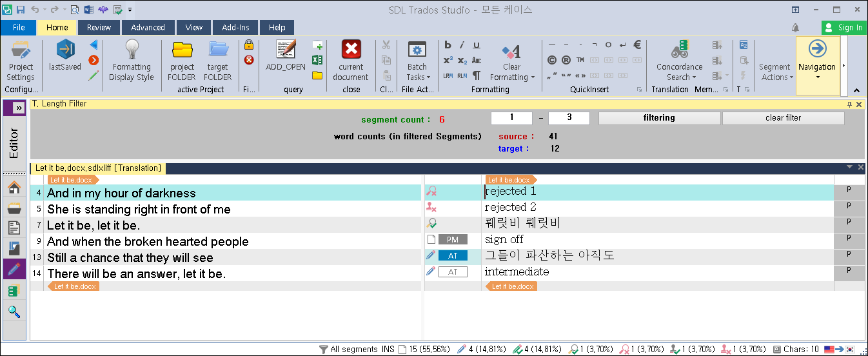Toggle bold formatting

pyautogui.click(x=448, y=45)
